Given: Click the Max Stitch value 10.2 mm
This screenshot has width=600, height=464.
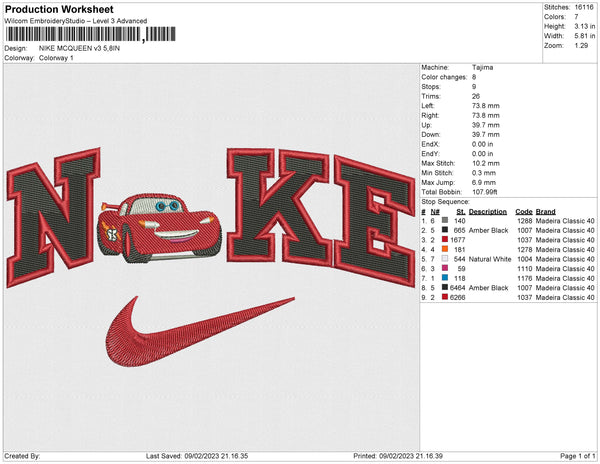Looking at the screenshot, I should [x=486, y=163].
